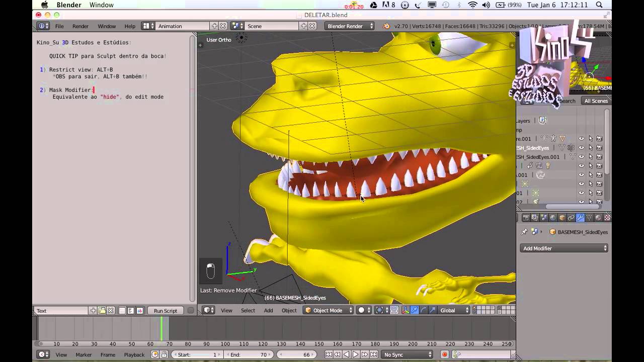Toggle the use preview range clock button
Viewport: 644px width, 362px height.
pyautogui.click(x=155, y=354)
